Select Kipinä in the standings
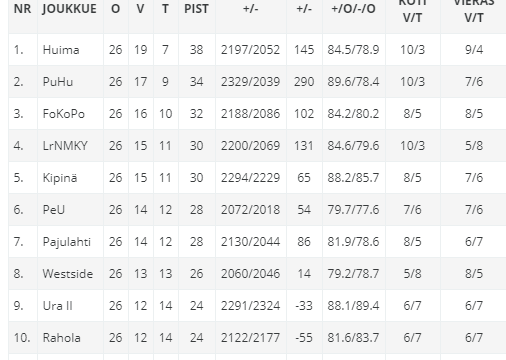Image resolution: width=506 pixels, height=360 pixels. [60, 178]
